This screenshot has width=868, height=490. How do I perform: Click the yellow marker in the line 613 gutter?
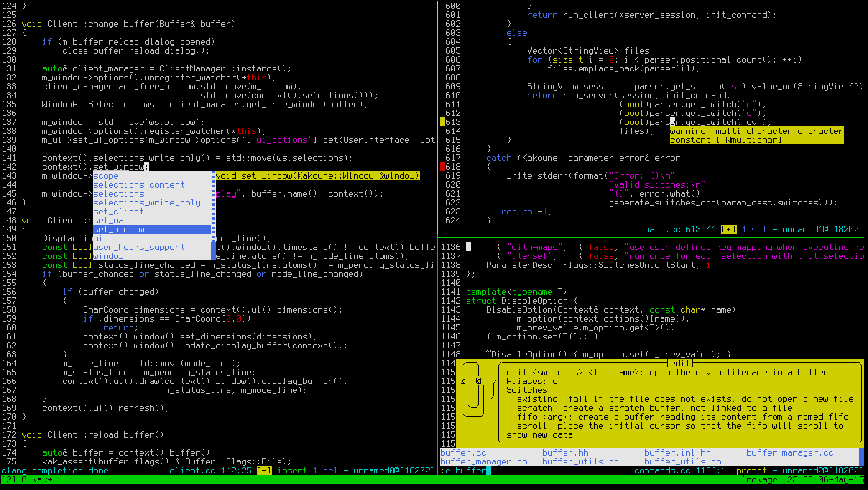click(x=442, y=121)
